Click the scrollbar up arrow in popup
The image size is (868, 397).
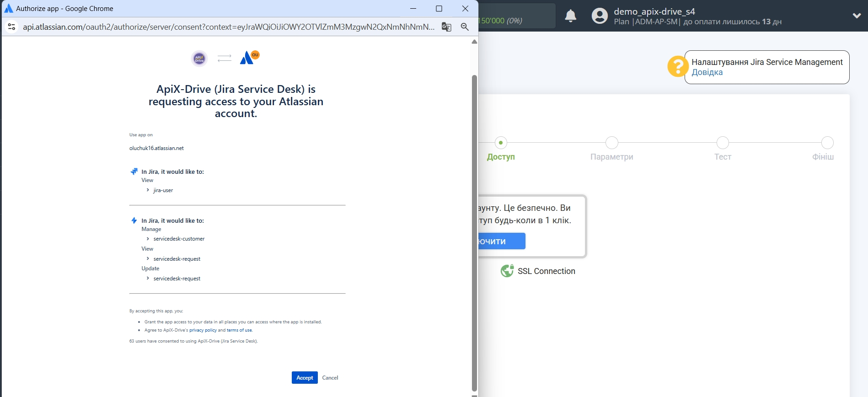pyautogui.click(x=474, y=42)
